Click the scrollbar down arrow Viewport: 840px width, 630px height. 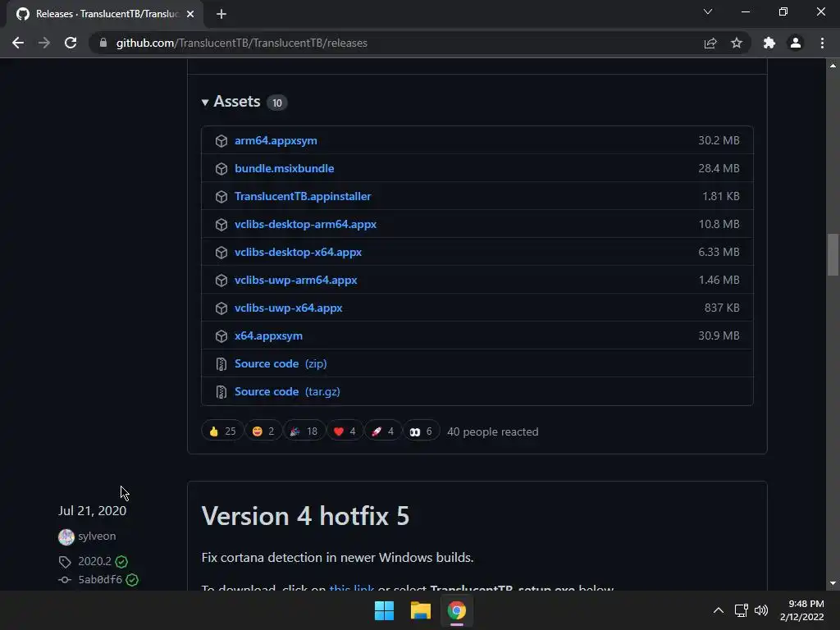pos(833,583)
